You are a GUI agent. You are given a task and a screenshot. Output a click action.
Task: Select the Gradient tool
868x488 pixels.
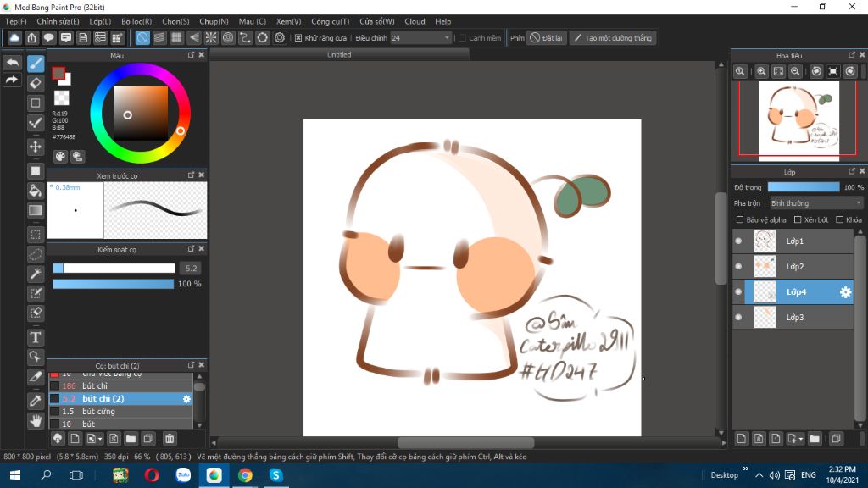(36, 210)
